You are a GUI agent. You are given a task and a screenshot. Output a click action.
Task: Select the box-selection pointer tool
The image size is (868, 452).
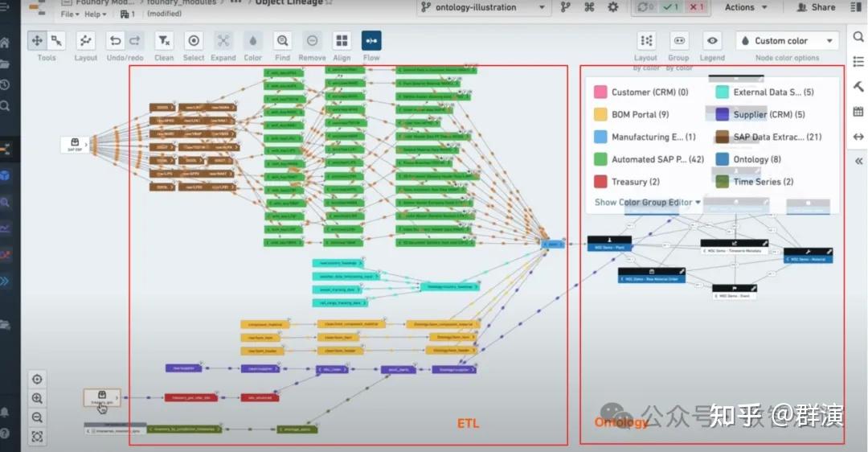56,40
